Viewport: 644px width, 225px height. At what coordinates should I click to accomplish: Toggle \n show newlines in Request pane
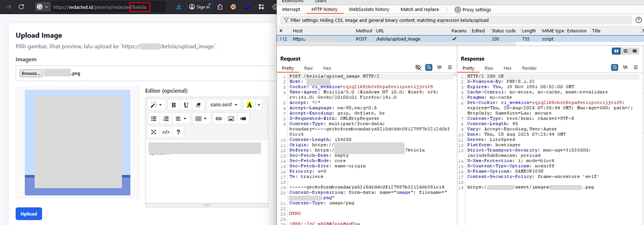[440, 67]
